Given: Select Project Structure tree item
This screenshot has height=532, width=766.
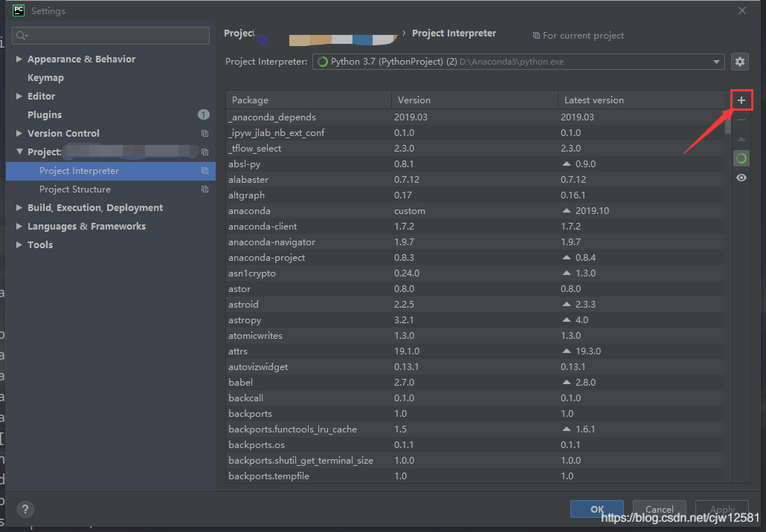Looking at the screenshot, I should coord(110,189).
